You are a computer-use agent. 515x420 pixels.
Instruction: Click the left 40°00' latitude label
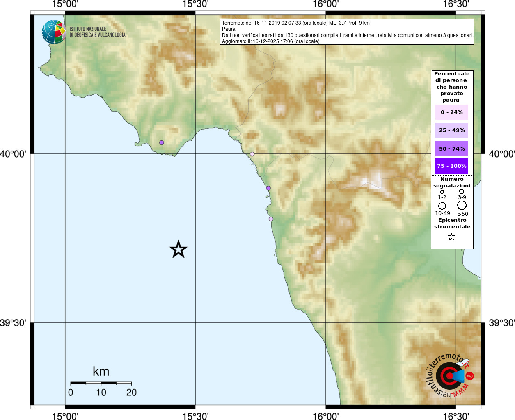point(13,154)
